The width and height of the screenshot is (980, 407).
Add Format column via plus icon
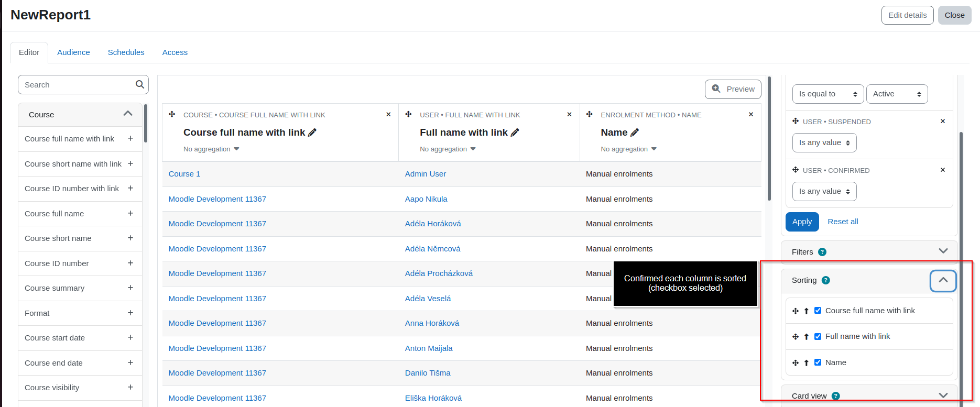click(x=130, y=313)
